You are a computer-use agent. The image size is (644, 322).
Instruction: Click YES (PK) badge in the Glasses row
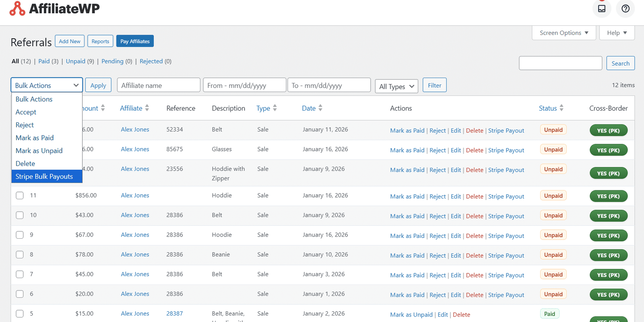[608, 150]
